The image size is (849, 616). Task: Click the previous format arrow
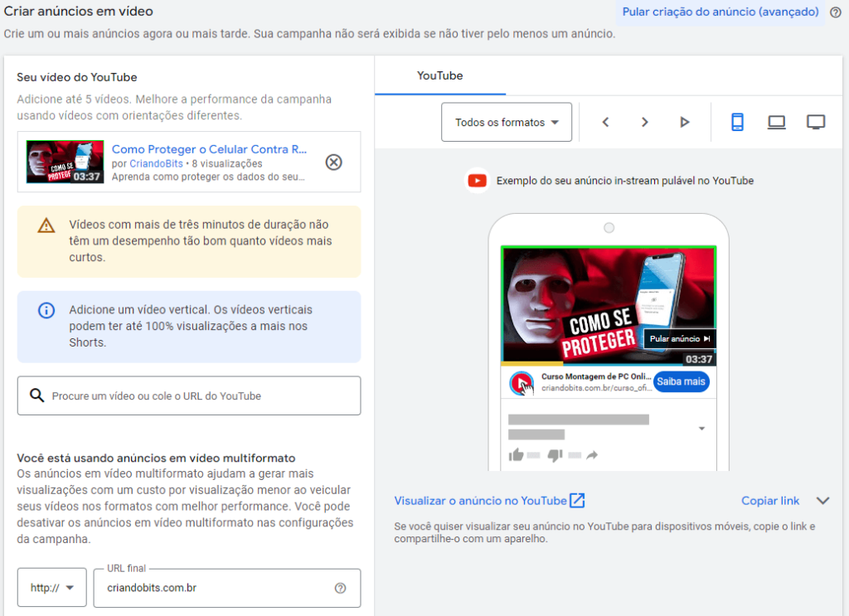tap(605, 121)
